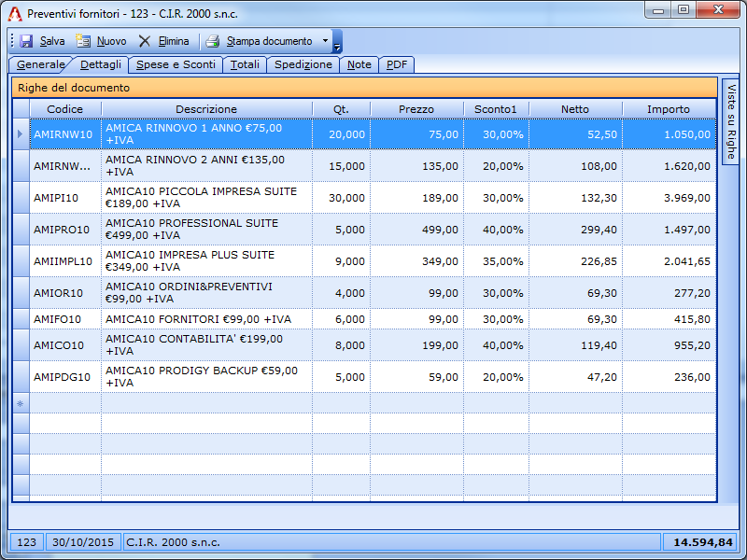
Task: Open the Spese e Sconti tab
Action: click(x=176, y=64)
